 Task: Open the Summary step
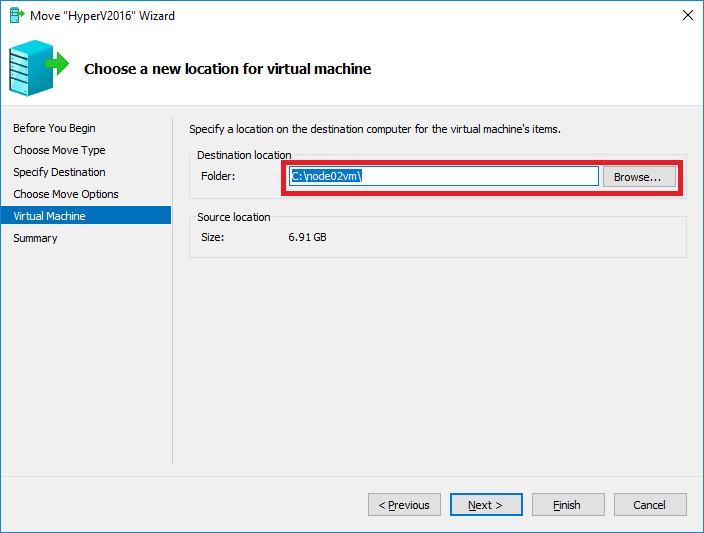pos(35,238)
